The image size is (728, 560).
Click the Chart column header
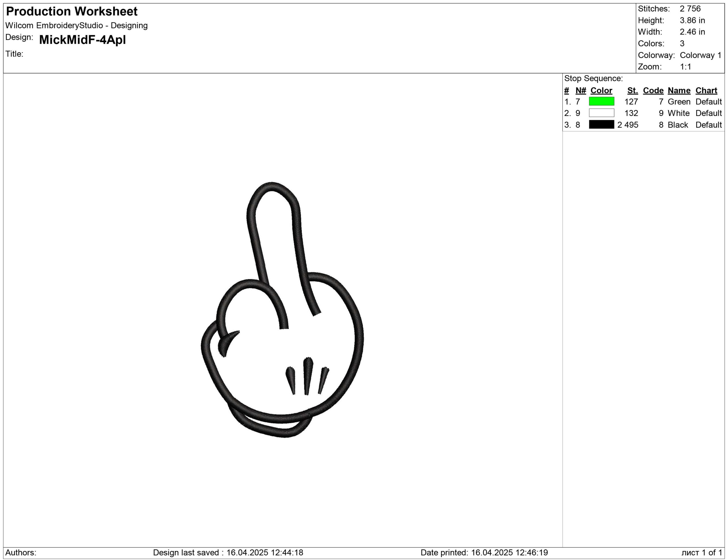(706, 91)
